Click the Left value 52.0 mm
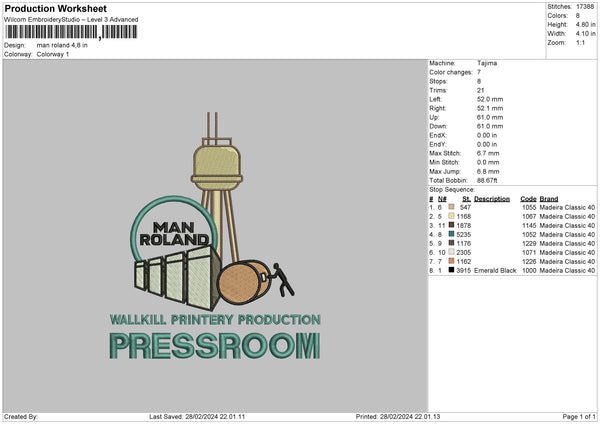Viewport: 600px width, 424px height. (x=490, y=99)
